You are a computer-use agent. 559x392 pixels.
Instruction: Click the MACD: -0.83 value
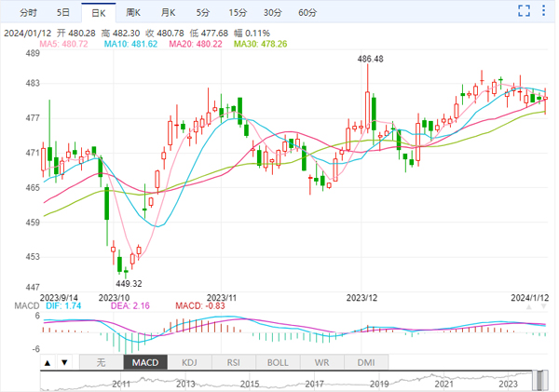click(200, 305)
